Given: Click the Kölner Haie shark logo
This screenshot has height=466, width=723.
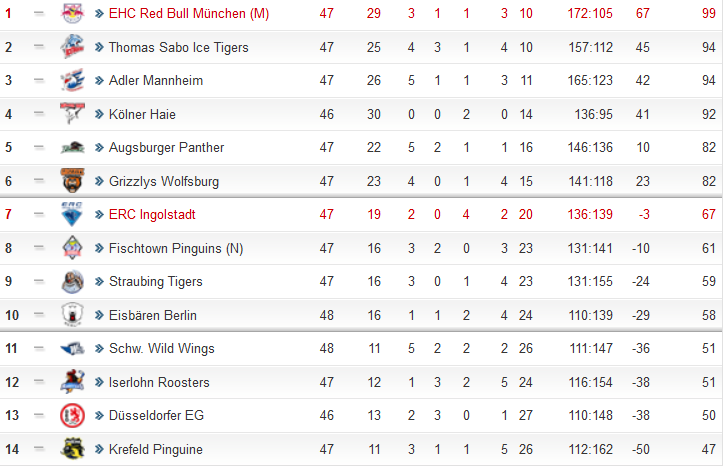Looking at the screenshot, I should tap(72, 113).
